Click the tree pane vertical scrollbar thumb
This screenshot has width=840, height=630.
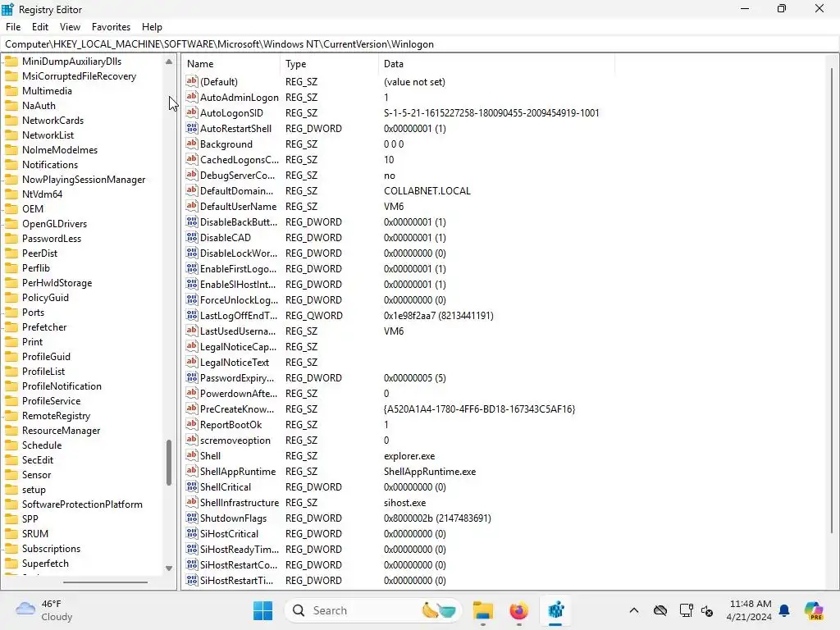point(169,463)
